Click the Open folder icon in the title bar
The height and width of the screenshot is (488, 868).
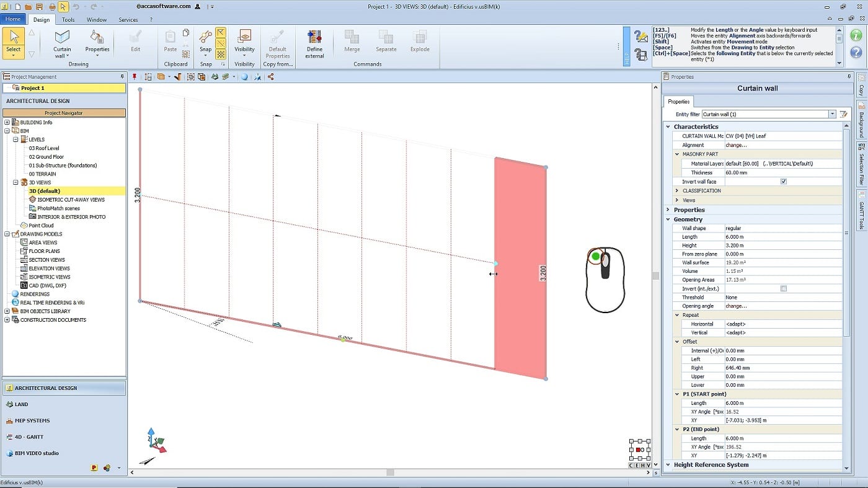29,6
